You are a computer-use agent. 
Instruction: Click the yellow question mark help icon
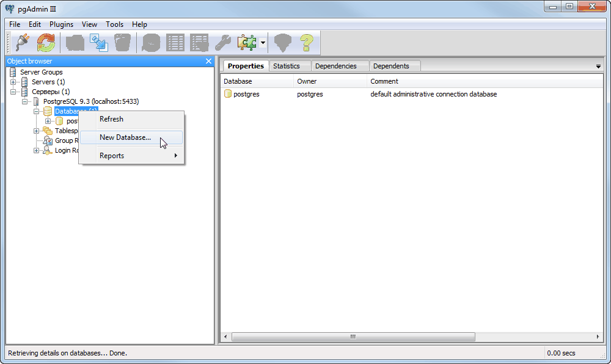(305, 43)
